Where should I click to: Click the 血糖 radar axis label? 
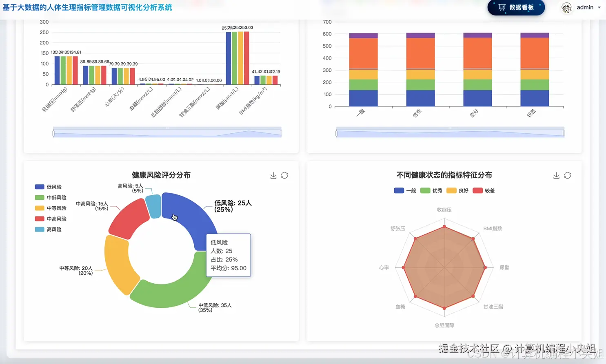(x=400, y=307)
